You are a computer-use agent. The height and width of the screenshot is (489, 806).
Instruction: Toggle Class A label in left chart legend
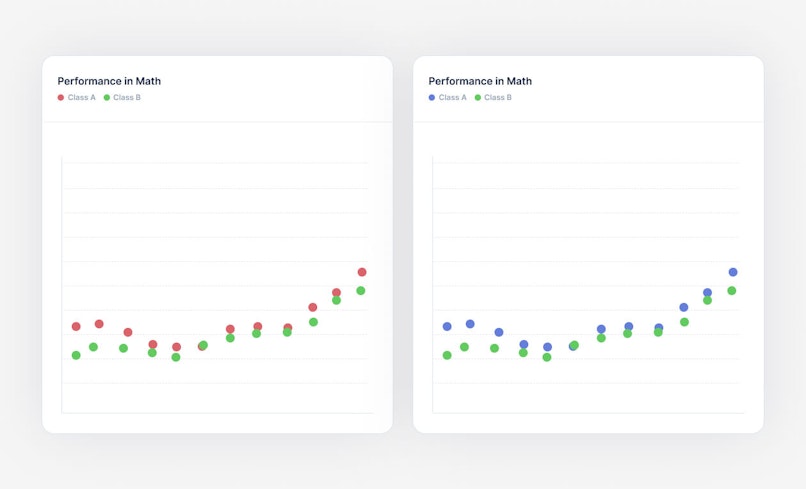pos(81,98)
